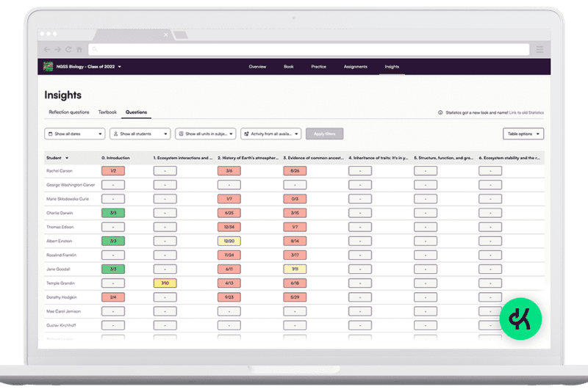This screenshot has height=392, width=588.
Task: Click the green Kognity logo badge
Action: pyautogui.click(x=520, y=319)
